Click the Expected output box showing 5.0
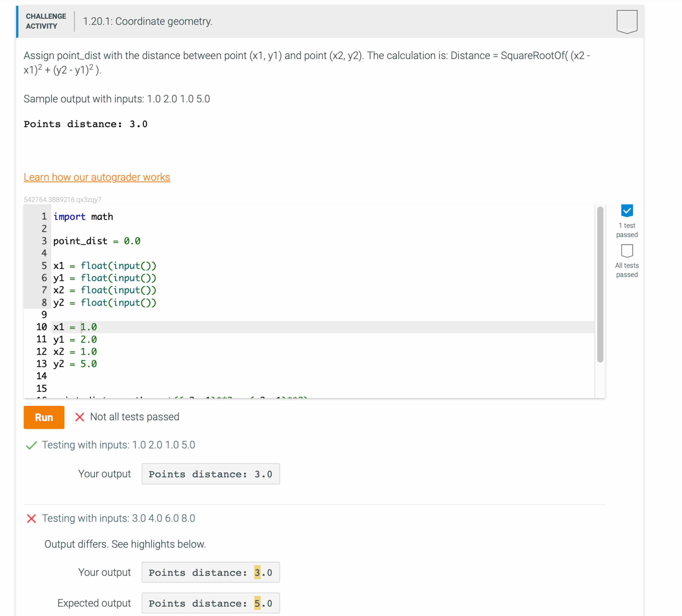 point(210,603)
